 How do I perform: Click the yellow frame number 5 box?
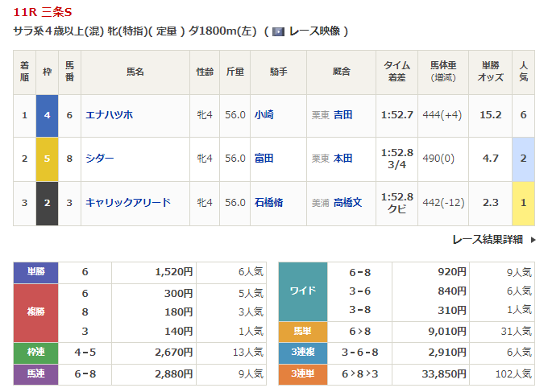click(47, 159)
